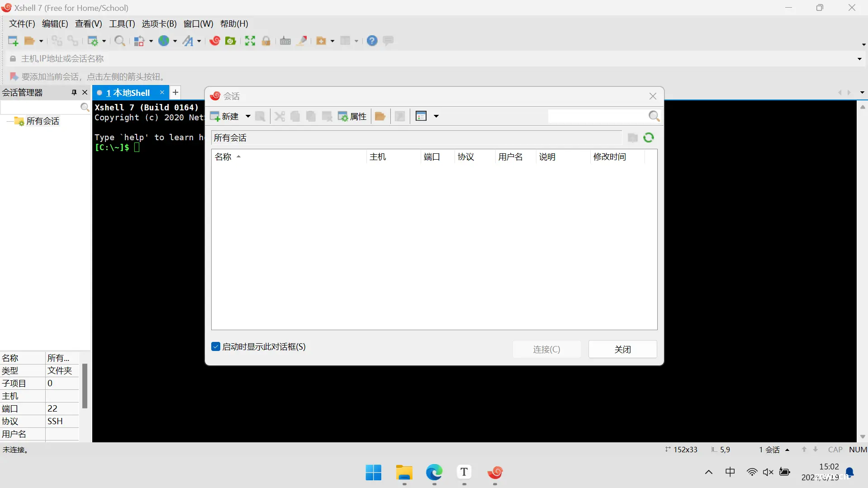Viewport: 868px width, 488px height.
Task: Click the Open session folder icon
Action: [x=29, y=41]
